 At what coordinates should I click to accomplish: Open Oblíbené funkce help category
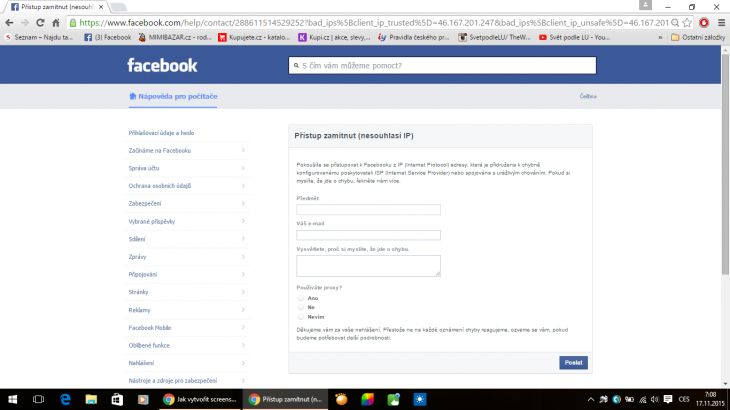[187, 345]
